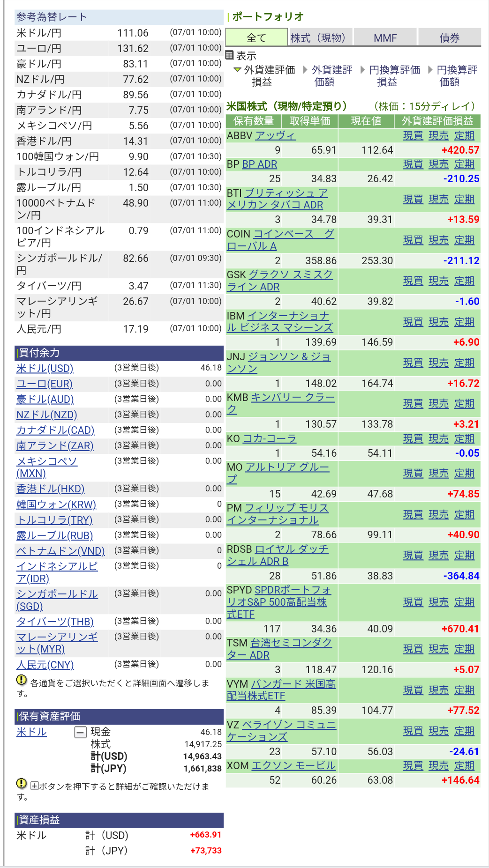Open the 香港ドル(HKD) link
This screenshot has height=868, width=489.
(x=51, y=489)
